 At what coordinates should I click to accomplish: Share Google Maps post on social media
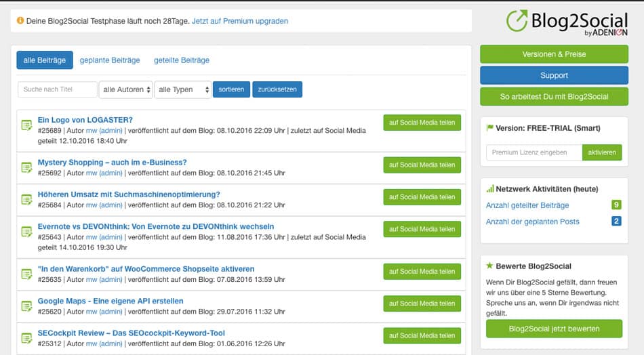tap(422, 304)
